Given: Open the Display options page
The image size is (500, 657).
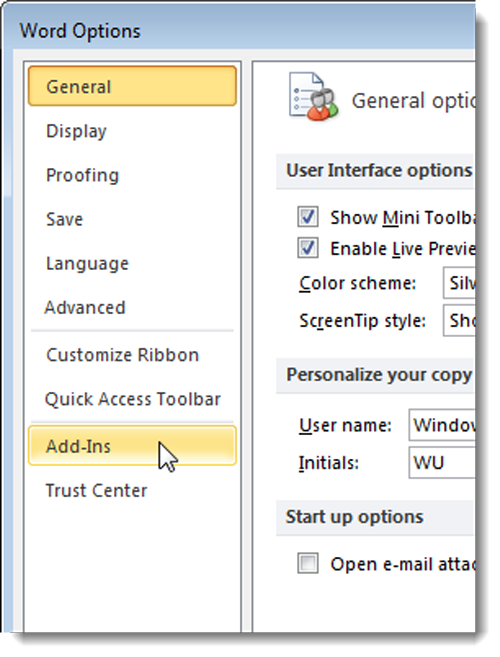Looking at the screenshot, I should (132, 131).
